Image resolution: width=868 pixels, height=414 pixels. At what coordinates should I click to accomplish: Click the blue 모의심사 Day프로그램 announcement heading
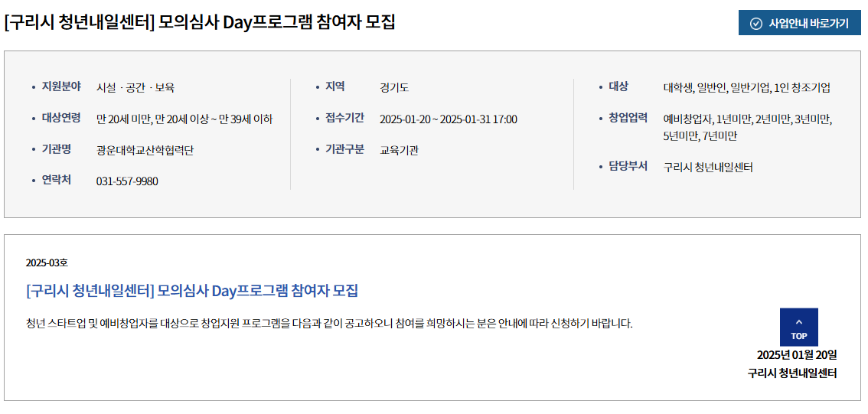click(192, 291)
